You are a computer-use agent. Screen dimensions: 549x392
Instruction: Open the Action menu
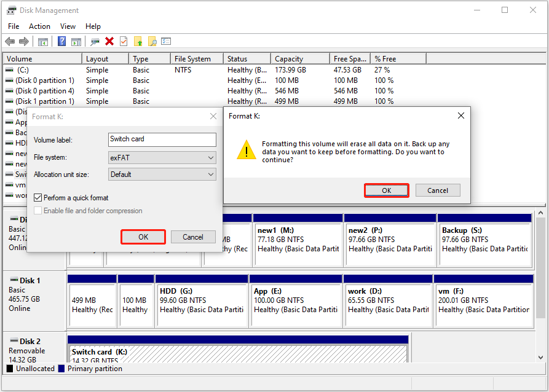39,26
